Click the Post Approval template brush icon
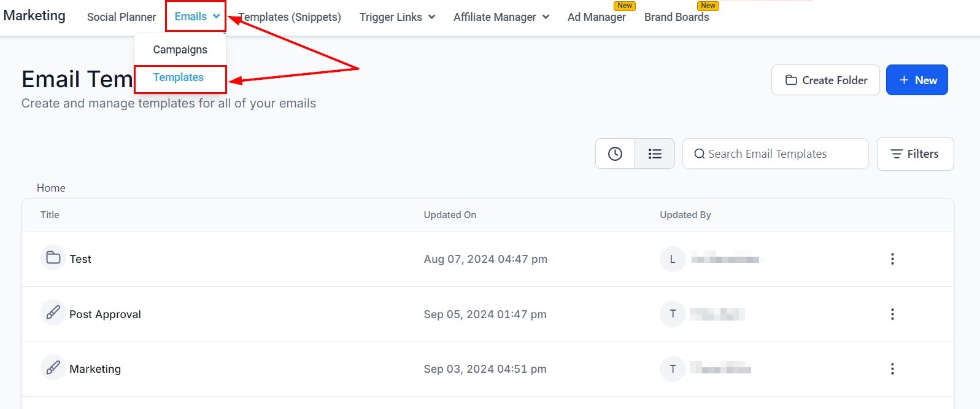Screen dimensions: 980x409 click(53, 313)
